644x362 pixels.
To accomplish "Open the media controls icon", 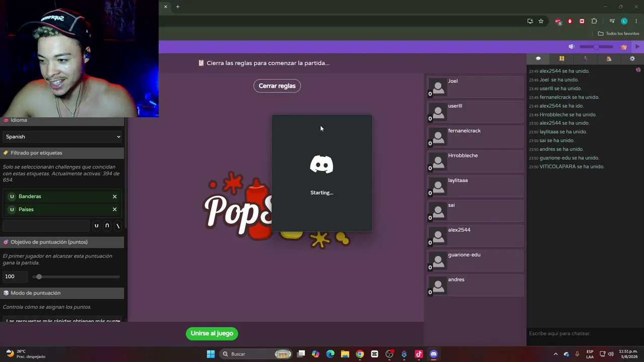I will pyautogui.click(x=612, y=21).
